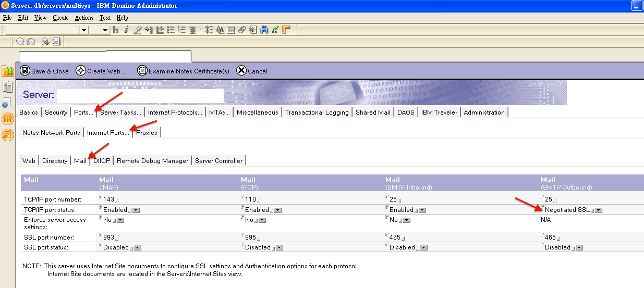Click the Bold formatting icon
Screen dimensions: 644x288
(115, 30)
